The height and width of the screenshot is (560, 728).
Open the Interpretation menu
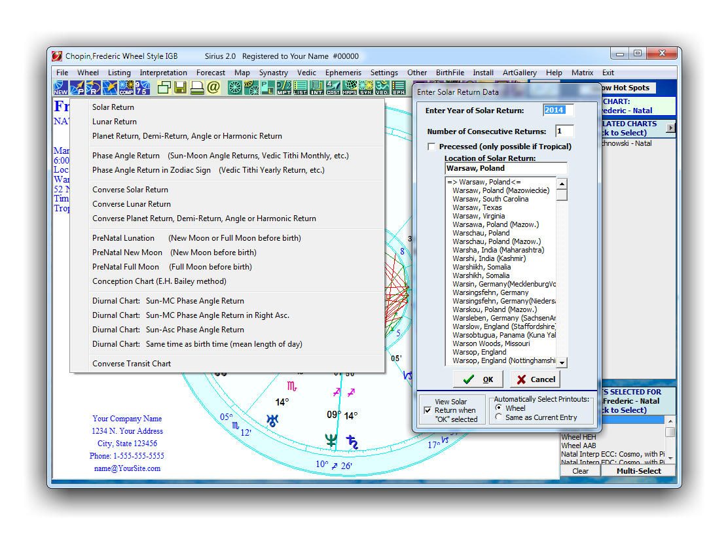(x=164, y=73)
